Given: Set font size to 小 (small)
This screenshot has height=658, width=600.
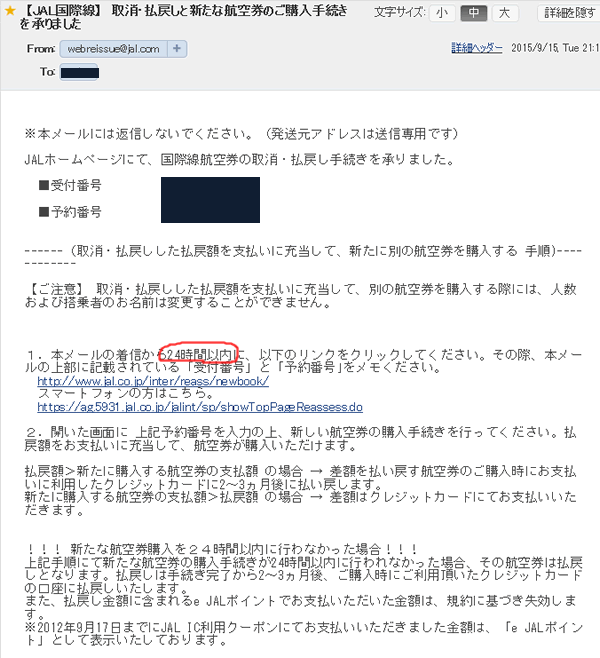Looking at the screenshot, I should [442, 13].
